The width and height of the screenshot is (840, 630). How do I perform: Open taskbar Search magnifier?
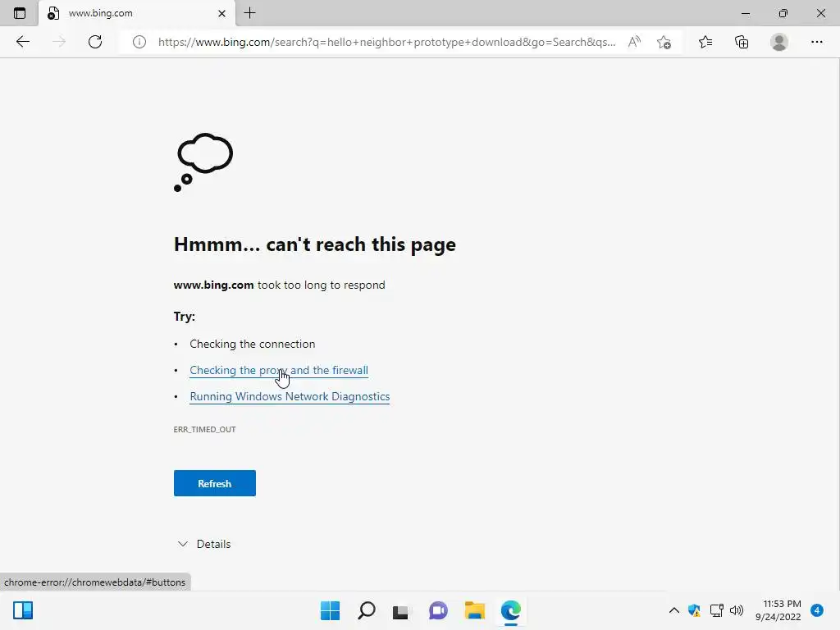coord(367,610)
